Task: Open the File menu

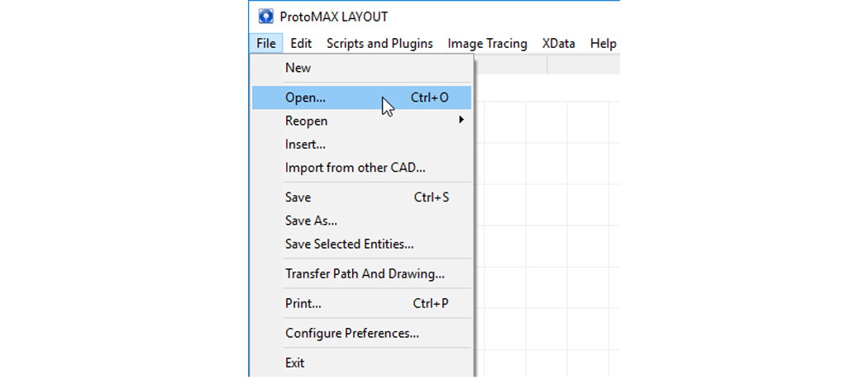Action: (x=265, y=44)
